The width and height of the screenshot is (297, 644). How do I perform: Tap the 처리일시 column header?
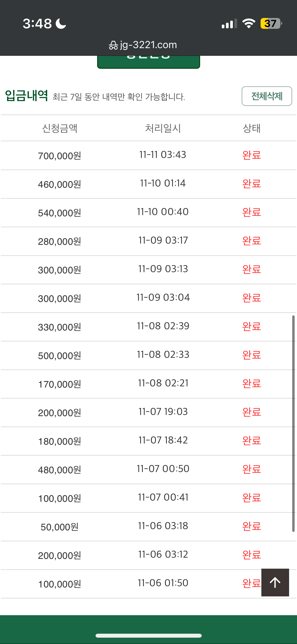click(x=163, y=128)
